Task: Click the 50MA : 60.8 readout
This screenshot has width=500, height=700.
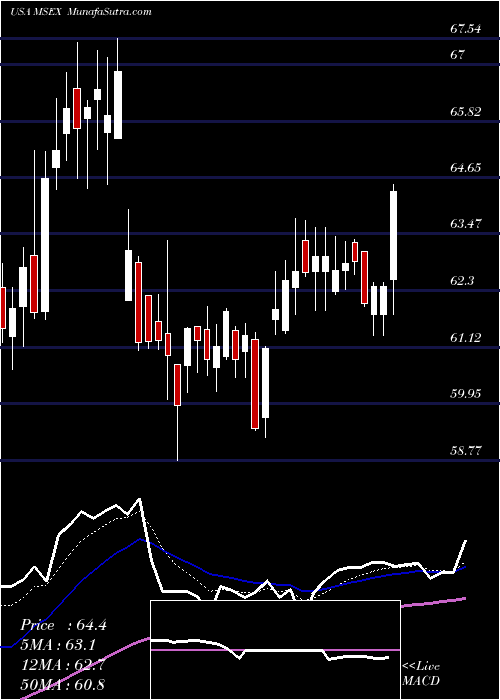Action: click(x=63, y=684)
